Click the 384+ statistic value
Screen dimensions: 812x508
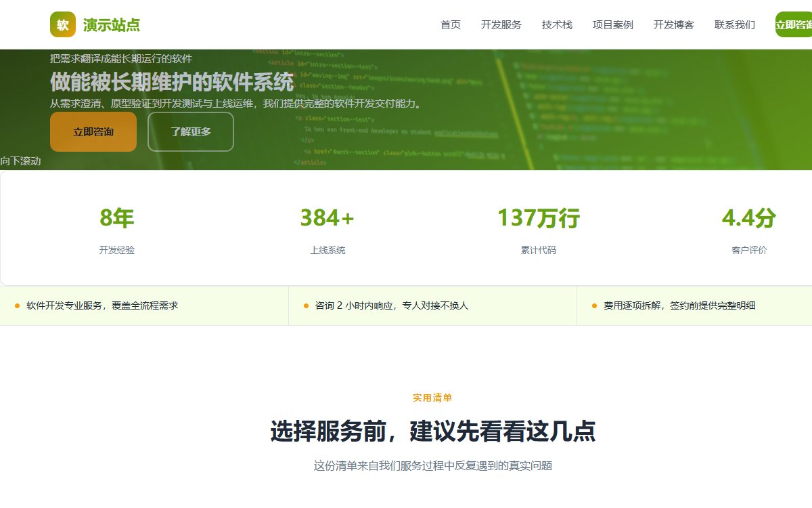[x=328, y=218]
